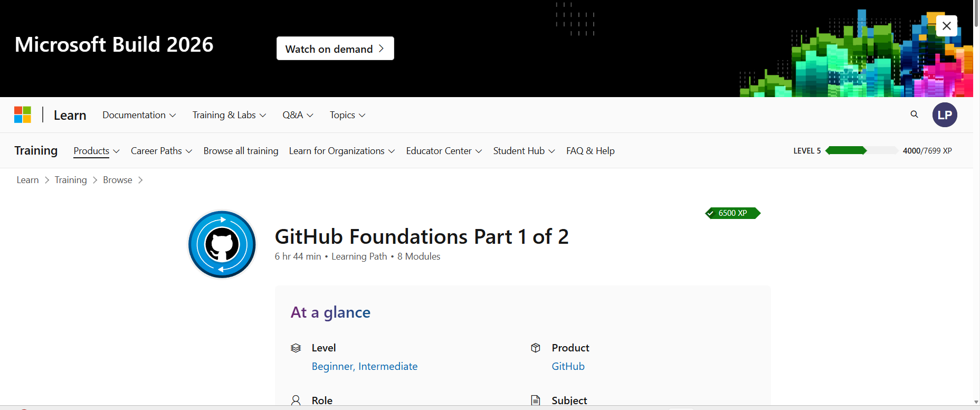Viewport: 980px width, 410px height.
Task: Click the GitHub Foundations Part 1 heading
Action: (422, 236)
